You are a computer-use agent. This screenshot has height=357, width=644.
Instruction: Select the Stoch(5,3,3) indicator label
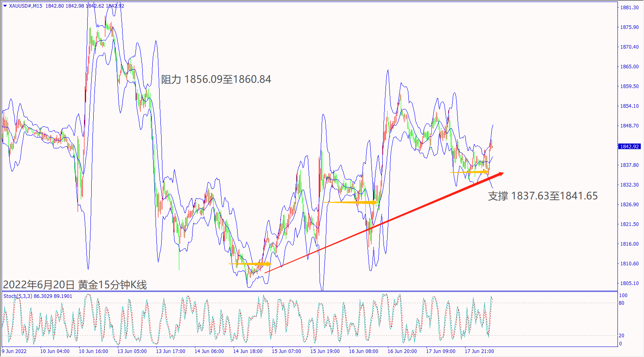pyautogui.click(x=38, y=296)
